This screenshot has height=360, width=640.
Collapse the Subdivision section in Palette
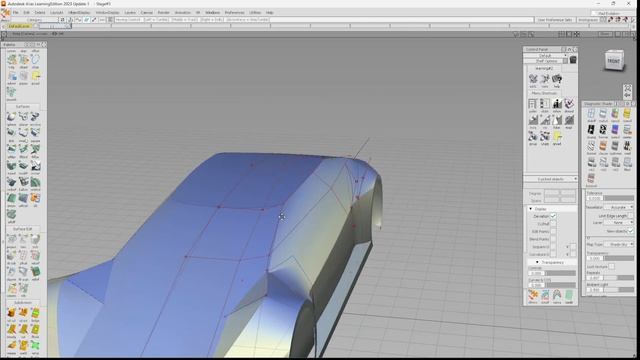click(22, 302)
